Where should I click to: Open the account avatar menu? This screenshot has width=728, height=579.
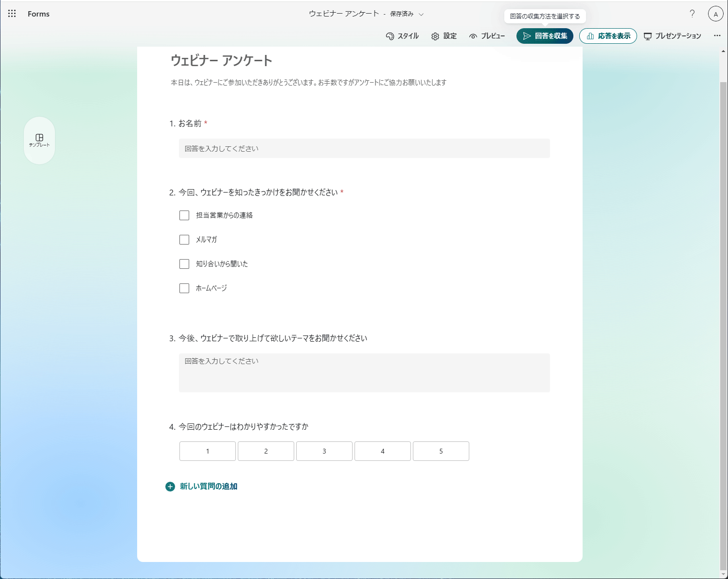tap(715, 14)
